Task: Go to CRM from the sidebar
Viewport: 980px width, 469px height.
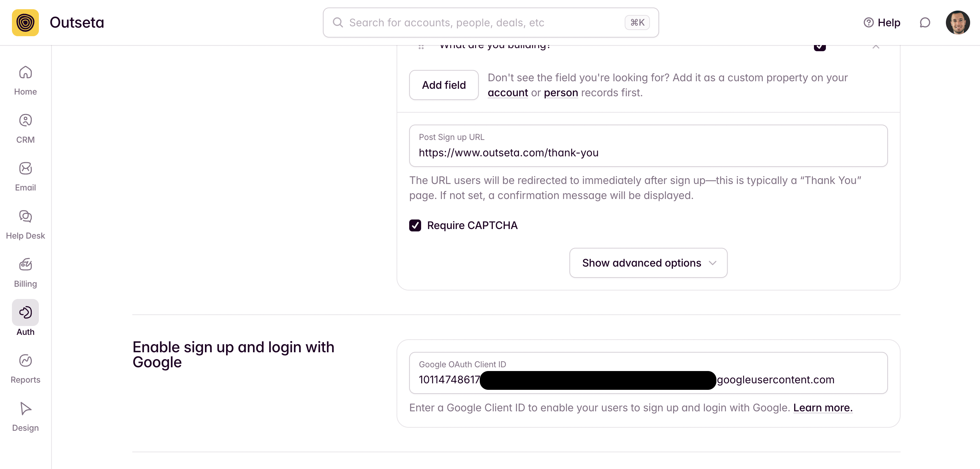Action: [26, 129]
